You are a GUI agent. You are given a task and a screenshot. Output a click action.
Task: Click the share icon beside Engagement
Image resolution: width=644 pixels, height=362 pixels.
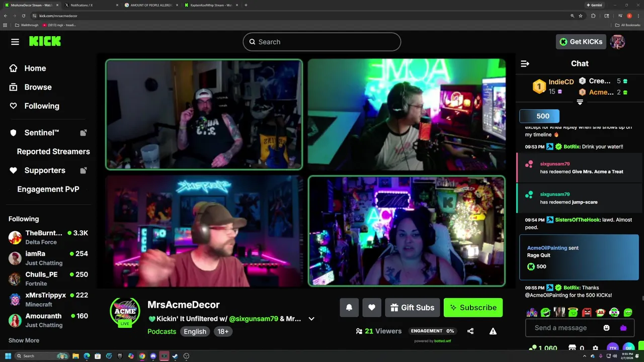[x=470, y=331]
